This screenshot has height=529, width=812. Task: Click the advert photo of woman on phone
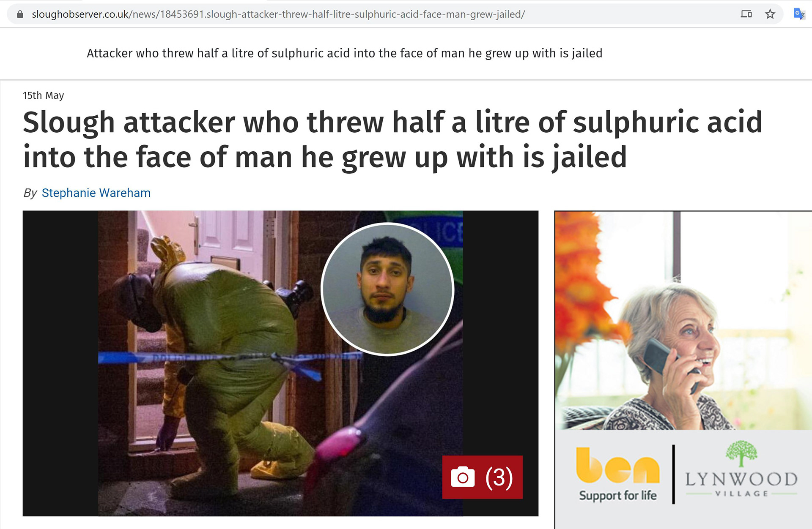pos(683,320)
